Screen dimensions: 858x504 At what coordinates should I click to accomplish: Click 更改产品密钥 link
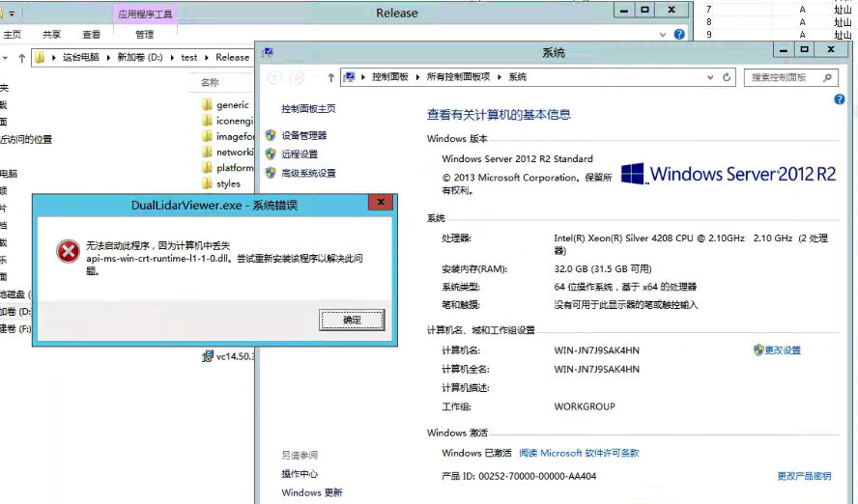pos(804,476)
